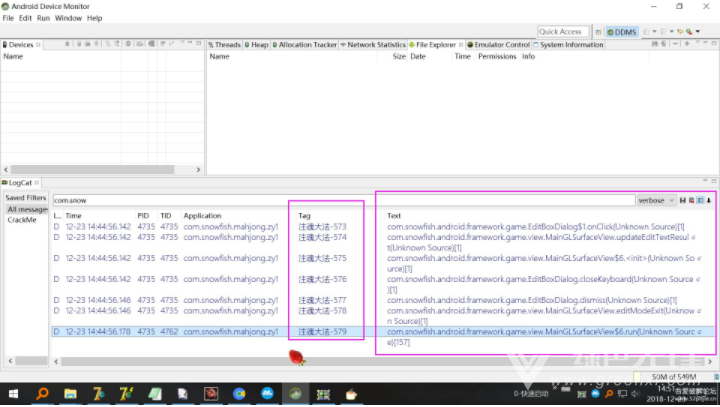This screenshot has width=720, height=407.
Task: Close the File Explorer tab
Action: click(461, 45)
